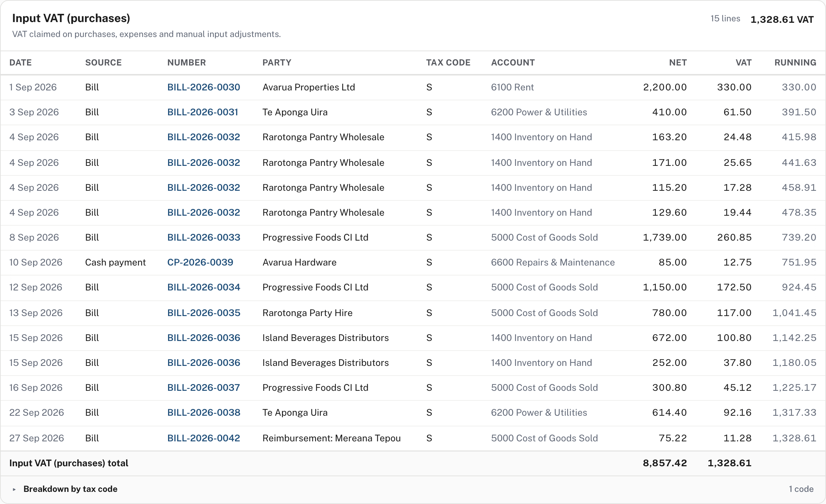Open bill link BILL-2026-0030
The height and width of the screenshot is (504, 826).
[x=204, y=87]
